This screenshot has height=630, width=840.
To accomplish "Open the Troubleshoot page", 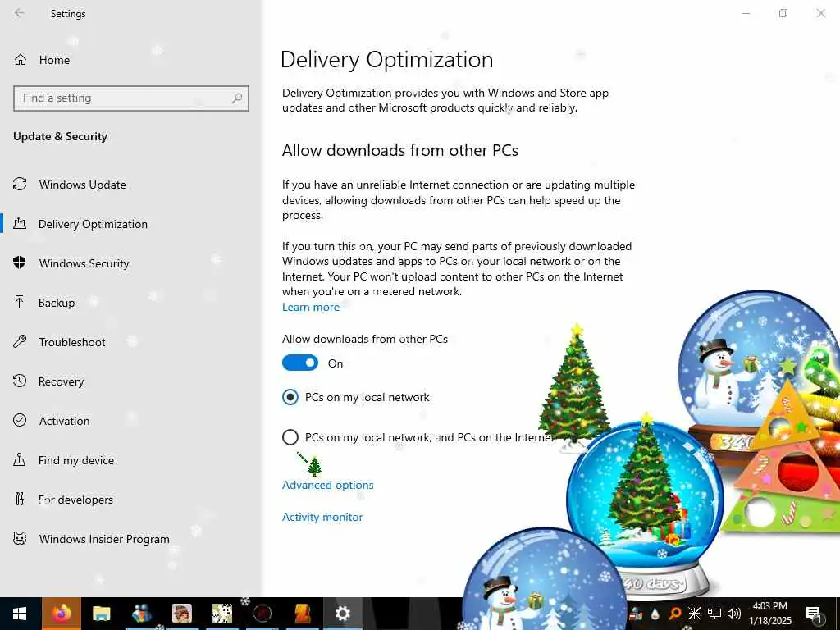I will [x=72, y=342].
